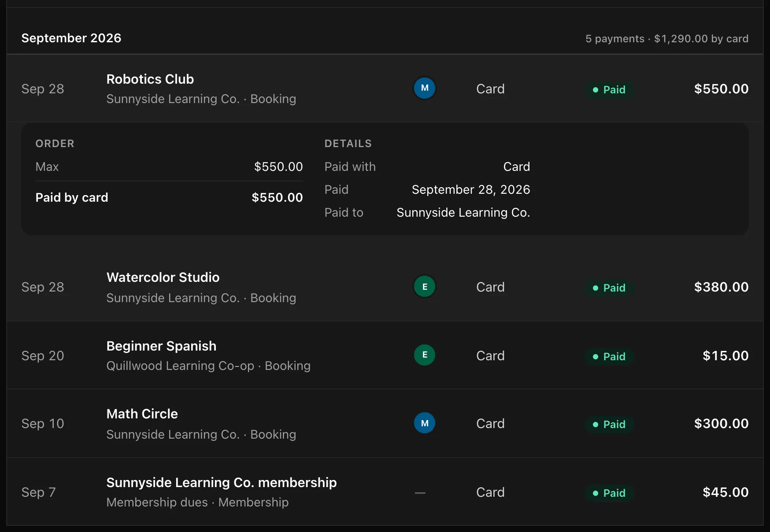Click the $380.00 amount
770x532 pixels.
click(x=721, y=287)
